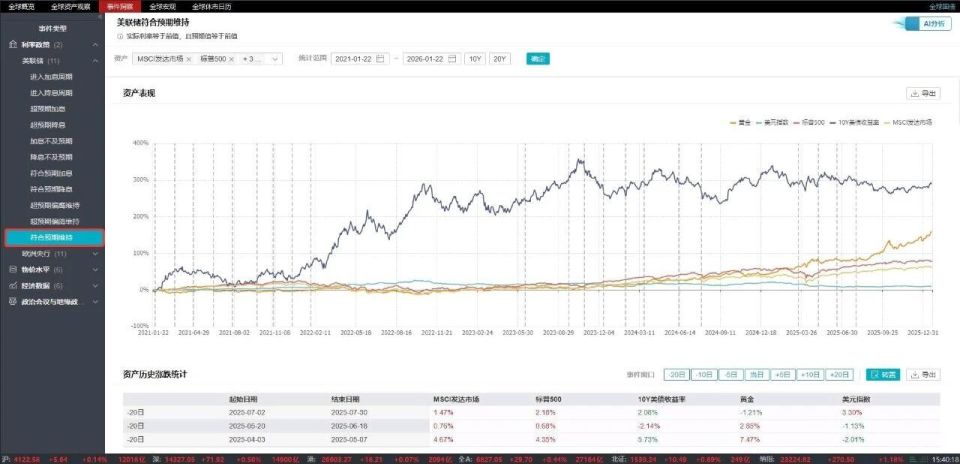Toggle the MSCI发达市场 legend series
Screen dimensions: 960x464
click(x=907, y=122)
